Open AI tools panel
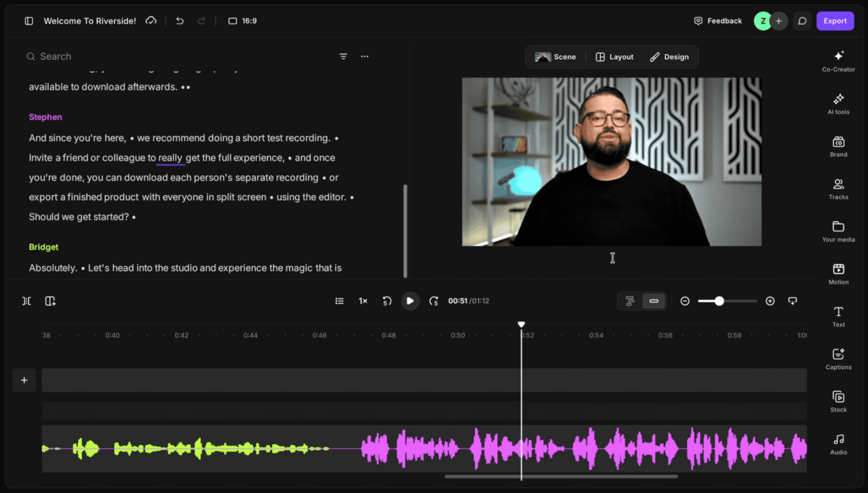The image size is (868, 493). 838,104
